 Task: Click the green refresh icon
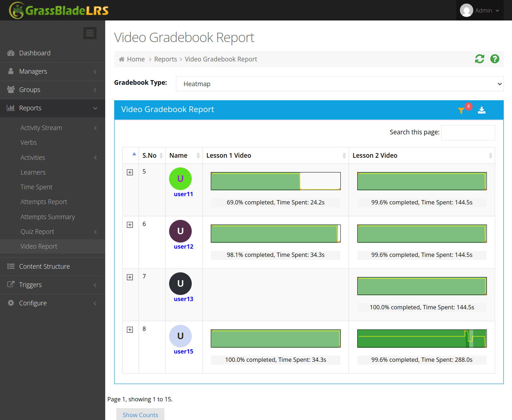click(x=480, y=59)
